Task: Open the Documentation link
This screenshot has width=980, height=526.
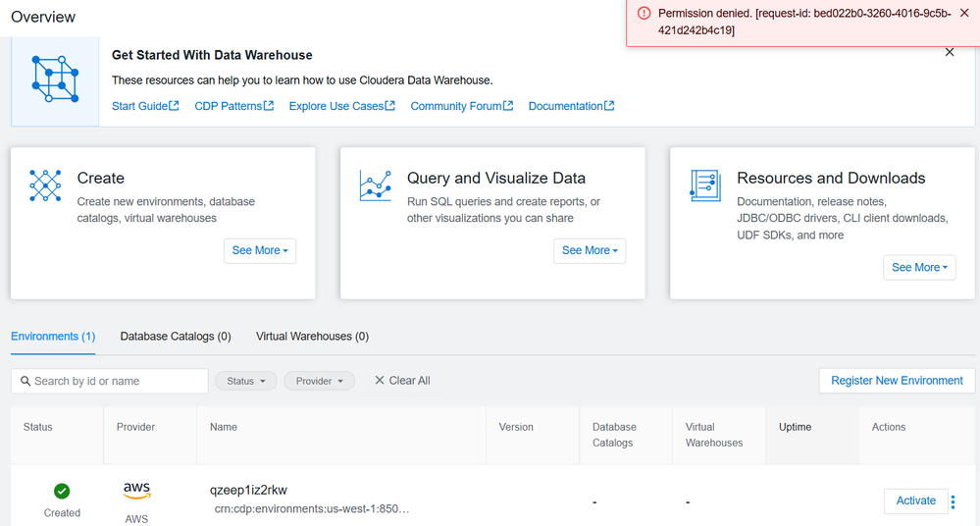Action: point(571,106)
